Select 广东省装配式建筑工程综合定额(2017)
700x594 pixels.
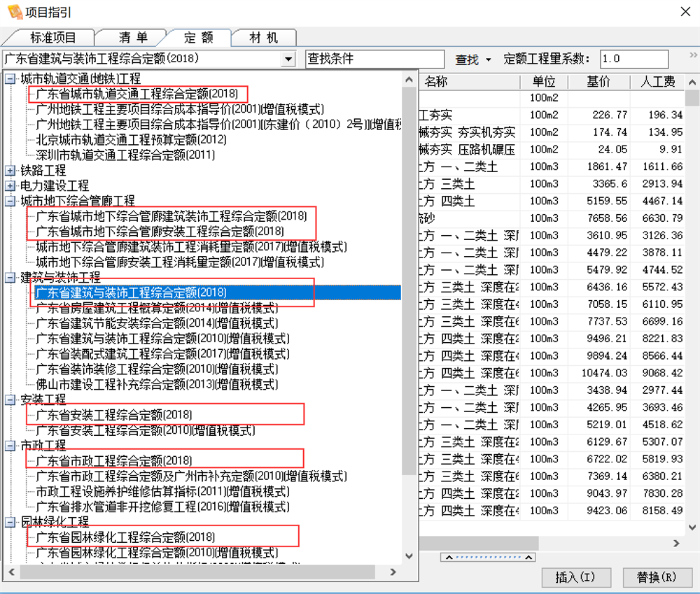tap(163, 354)
